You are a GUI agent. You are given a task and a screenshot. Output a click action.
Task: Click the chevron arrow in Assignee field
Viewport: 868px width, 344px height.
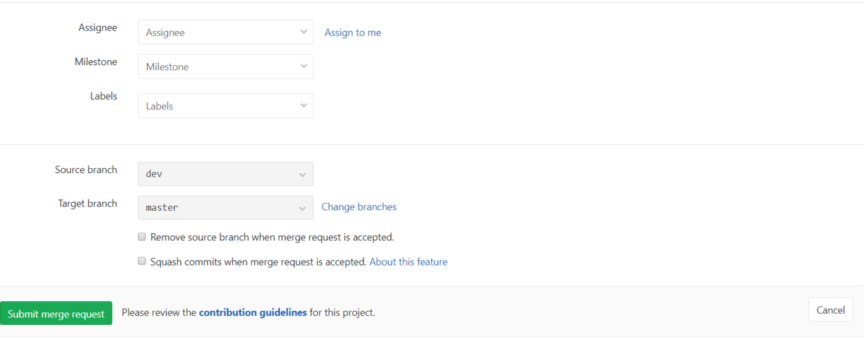[303, 32]
